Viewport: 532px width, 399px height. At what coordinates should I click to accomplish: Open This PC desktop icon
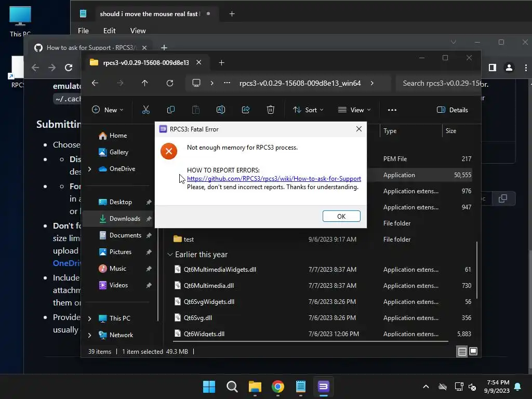point(20,21)
